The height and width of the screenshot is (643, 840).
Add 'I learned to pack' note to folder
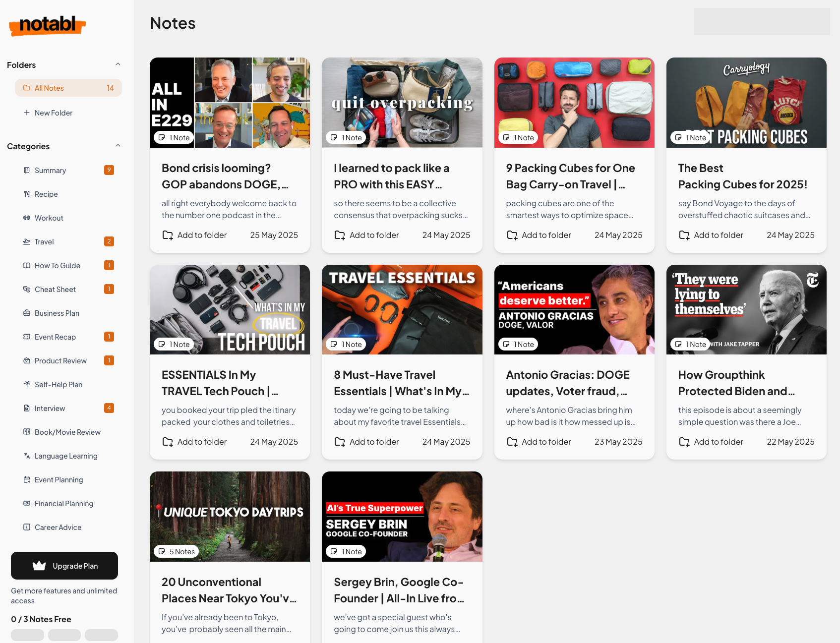[366, 235]
